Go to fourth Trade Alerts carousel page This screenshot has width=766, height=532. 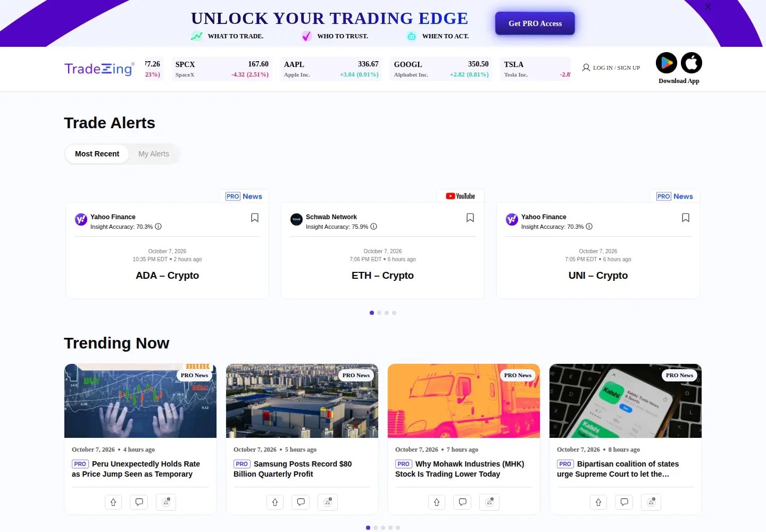coord(394,313)
